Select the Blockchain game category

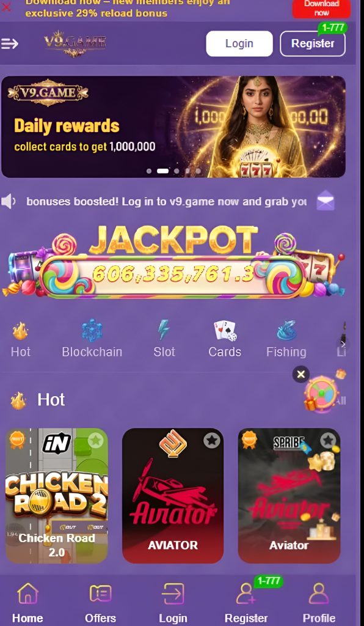click(x=92, y=338)
